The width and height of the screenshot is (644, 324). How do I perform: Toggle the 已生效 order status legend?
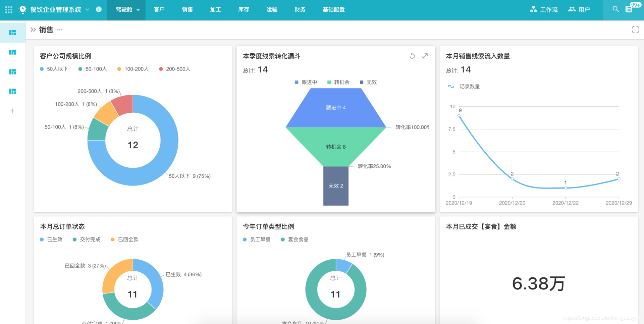tap(51, 239)
